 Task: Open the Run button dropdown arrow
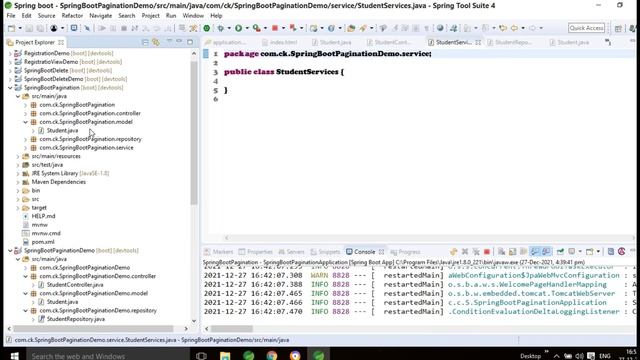247,28
